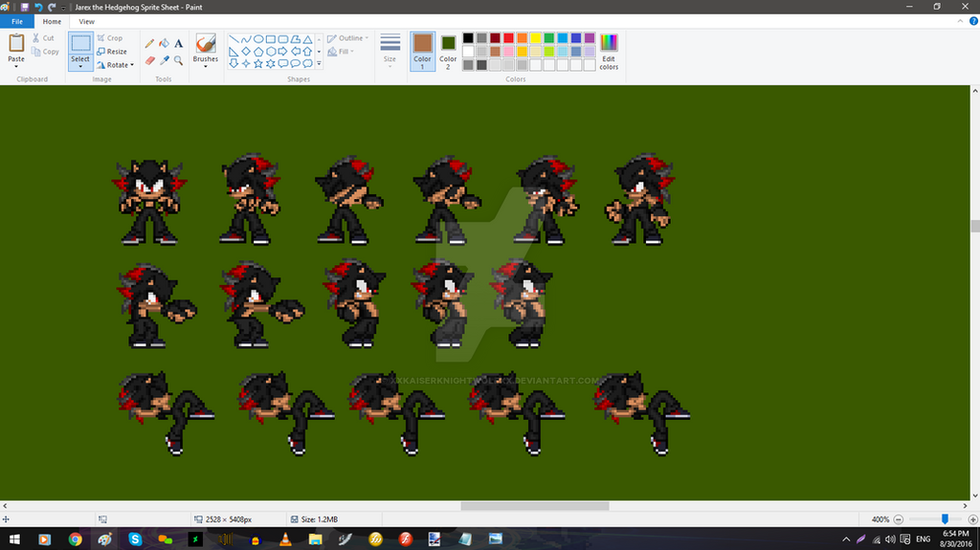This screenshot has height=550, width=980.
Task: Click the horizontal scrollbar thumb
Action: pos(535,506)
